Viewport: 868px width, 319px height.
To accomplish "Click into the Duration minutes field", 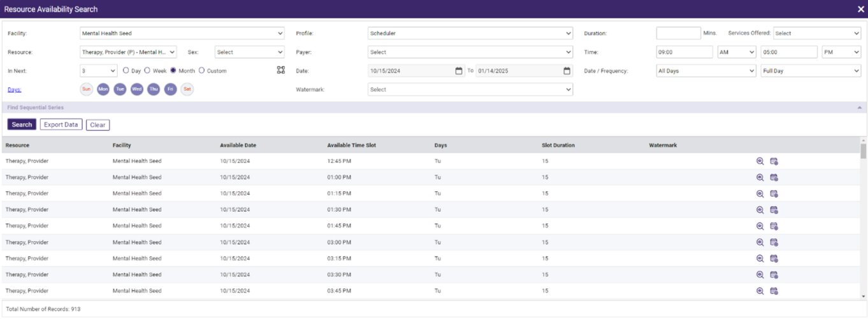I will click(x=678, y=33).
